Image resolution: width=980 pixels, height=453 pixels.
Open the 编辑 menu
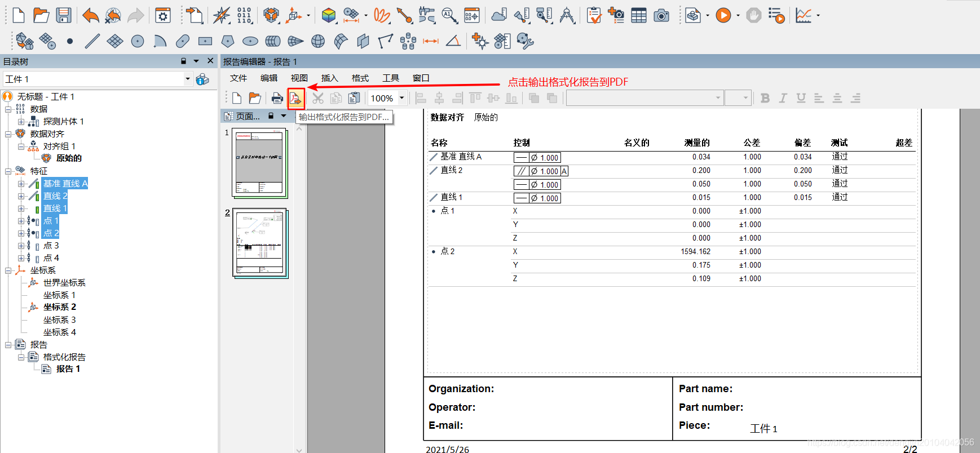pos(269,78)
